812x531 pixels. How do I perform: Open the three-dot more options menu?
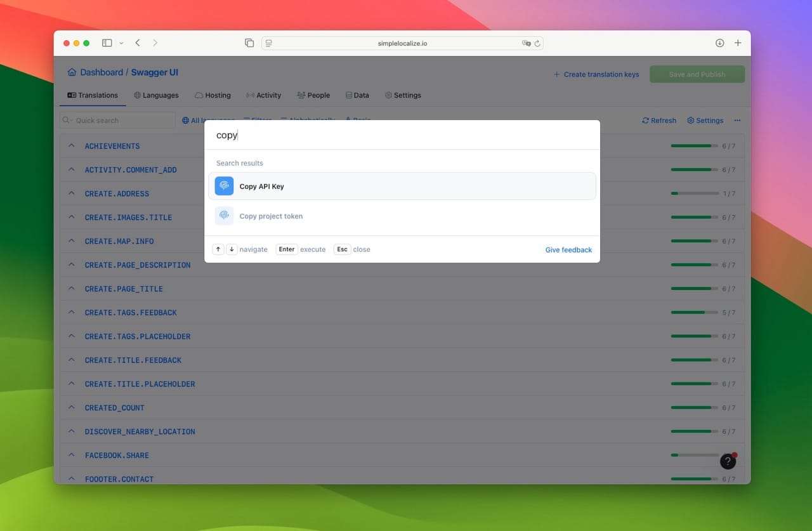click(x=737, y=121)
